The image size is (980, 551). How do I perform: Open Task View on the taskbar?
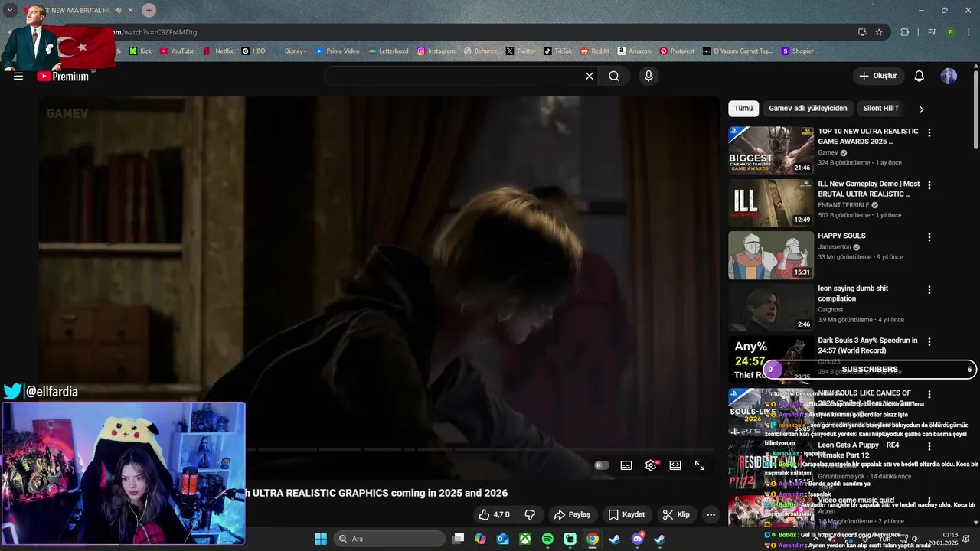[458, 539]
